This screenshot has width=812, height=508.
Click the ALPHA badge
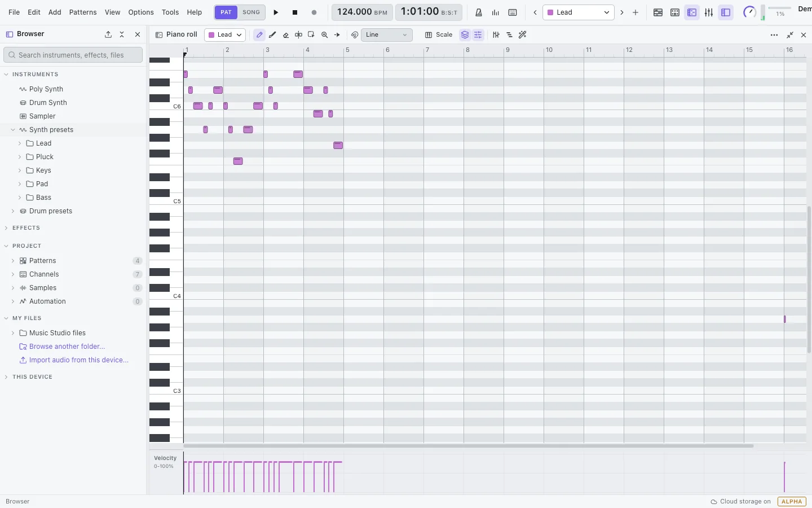coord(792,501)
